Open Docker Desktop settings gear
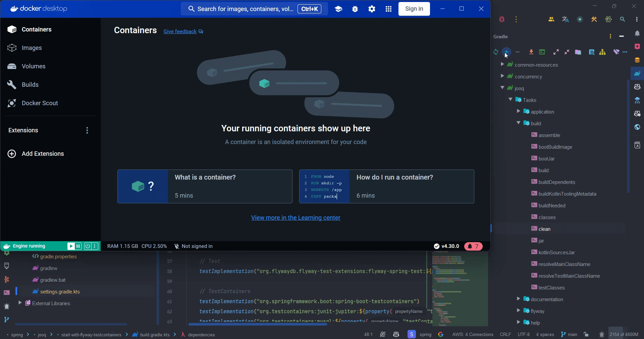This screenshot has width=644, height=339. [372, 9]
